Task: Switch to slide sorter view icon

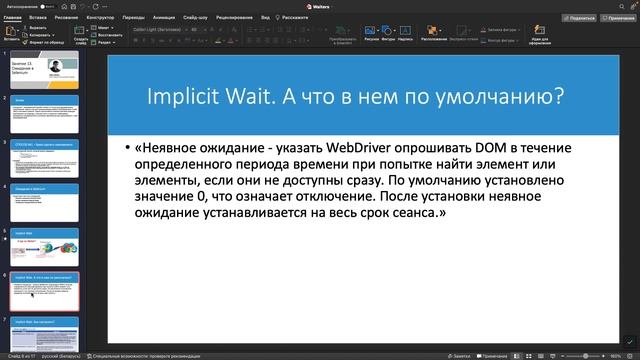Action: (x=529, y=356)
